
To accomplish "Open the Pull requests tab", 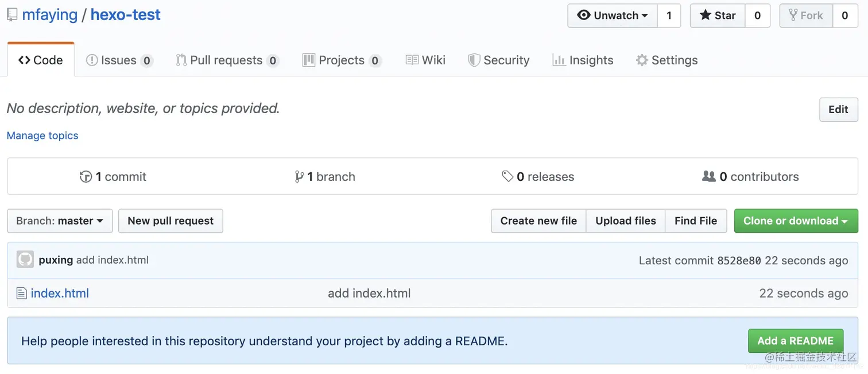I will click(x=227, y=60).
